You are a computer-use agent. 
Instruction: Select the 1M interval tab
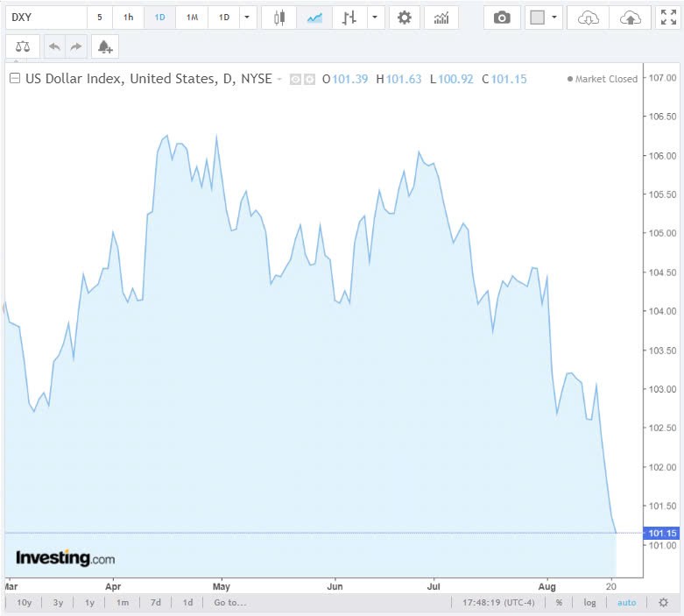[192, 18]
